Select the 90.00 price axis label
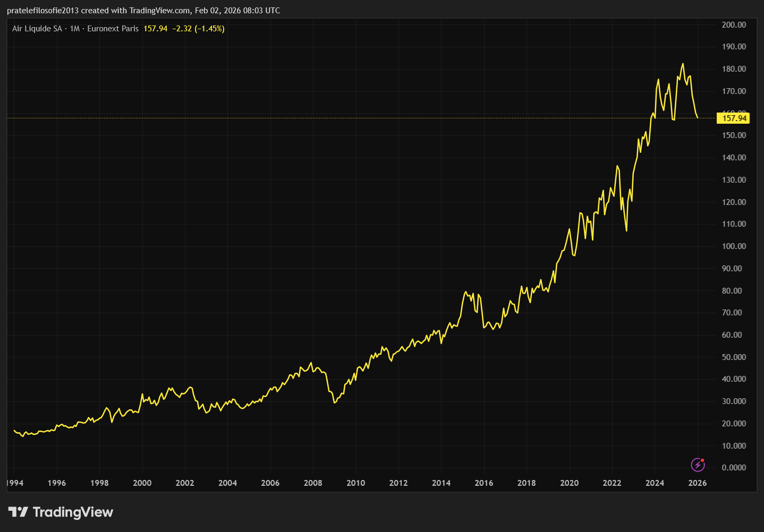This screenshot has width=764, height=532. point(732,269)
